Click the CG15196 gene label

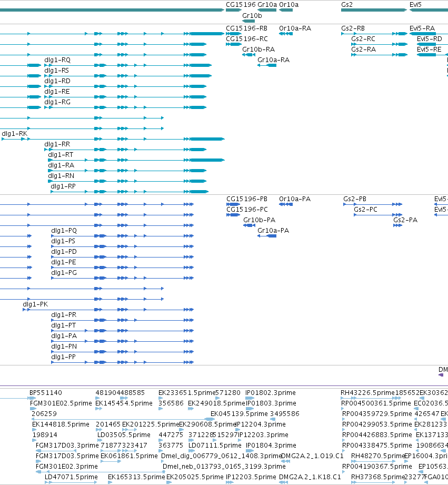(241, 5)
